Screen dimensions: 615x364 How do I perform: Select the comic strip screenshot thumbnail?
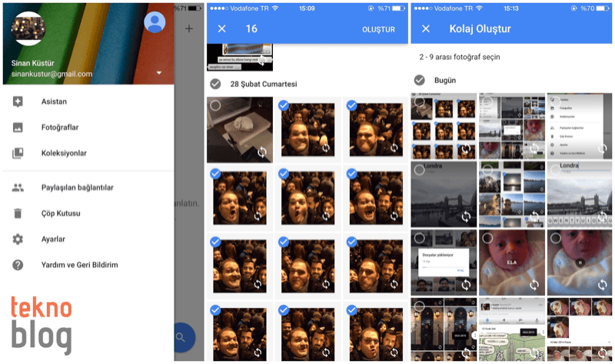coord(512,329)
